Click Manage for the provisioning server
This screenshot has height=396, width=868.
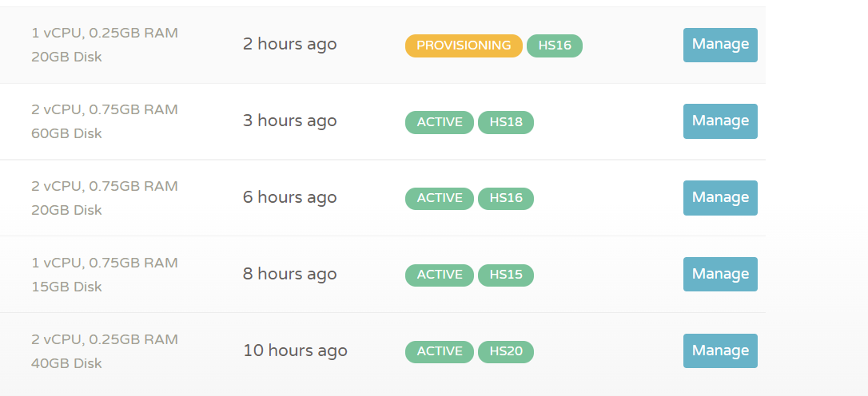pyautogui.click(x=720, y=45)
